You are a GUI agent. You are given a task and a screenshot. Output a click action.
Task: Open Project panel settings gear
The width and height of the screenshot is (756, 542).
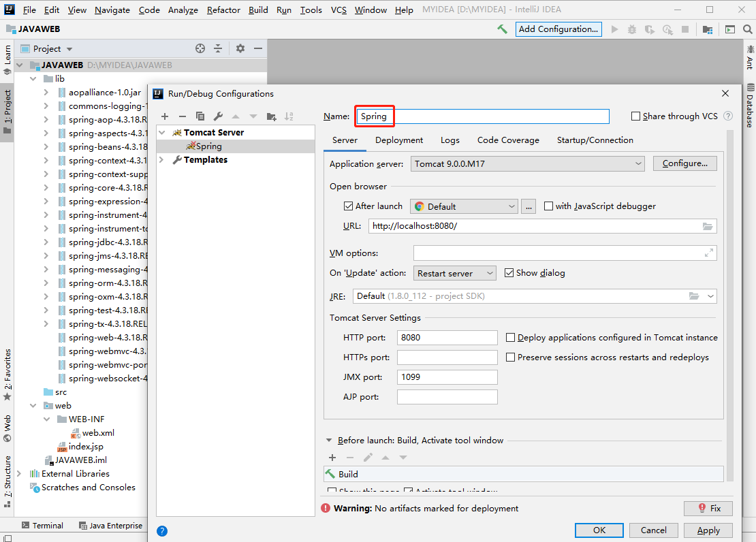(240, 48)
